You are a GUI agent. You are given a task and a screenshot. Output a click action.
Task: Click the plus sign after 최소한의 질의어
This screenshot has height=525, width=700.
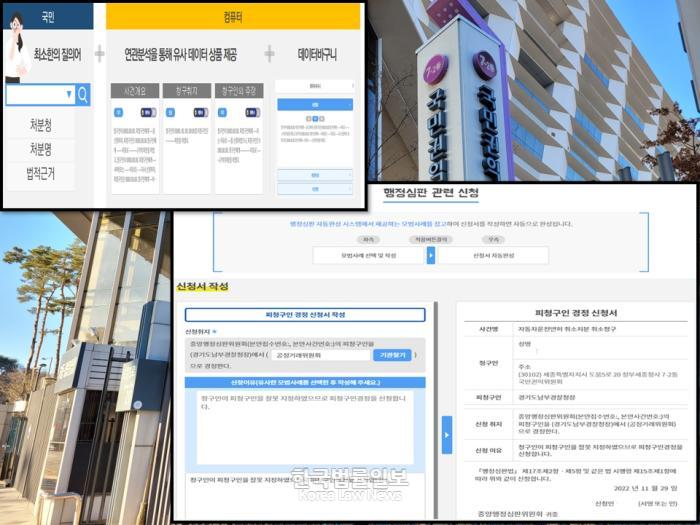click(100, 54)
